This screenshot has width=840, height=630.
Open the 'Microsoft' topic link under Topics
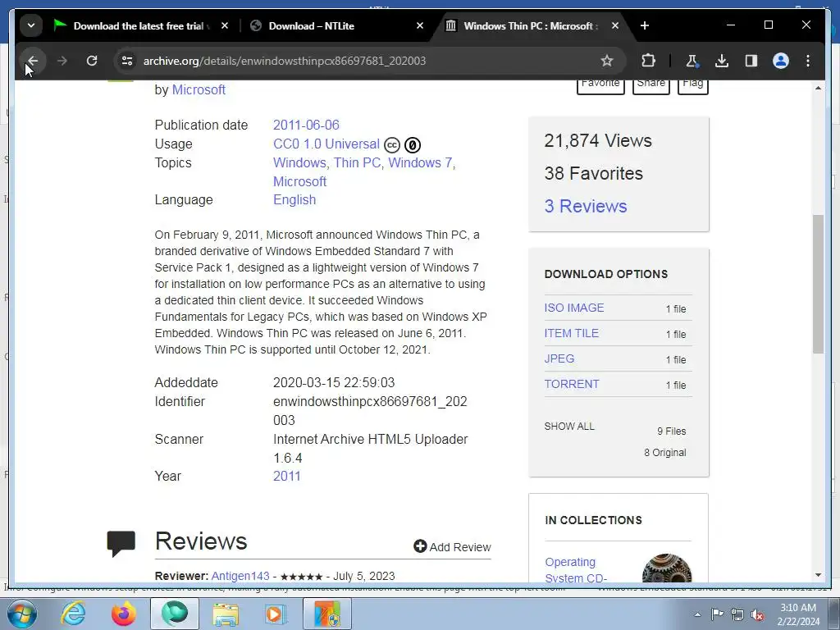299,181
